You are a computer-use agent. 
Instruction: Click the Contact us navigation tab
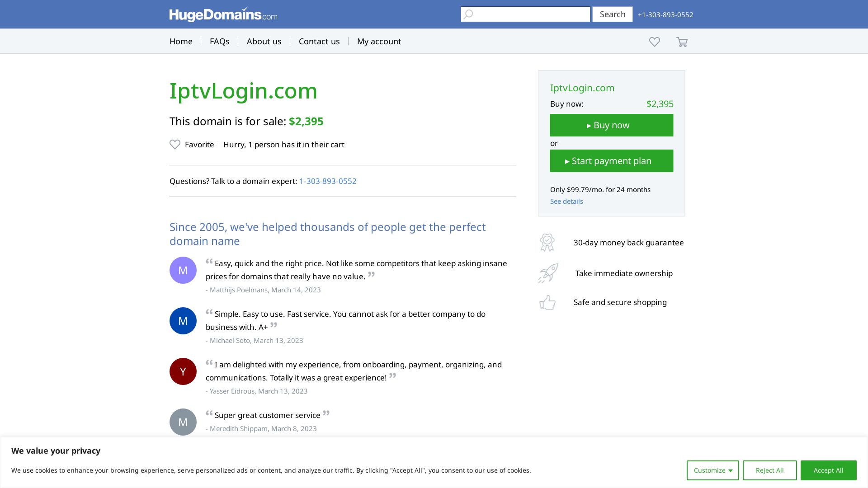click(x=319, y=41)
